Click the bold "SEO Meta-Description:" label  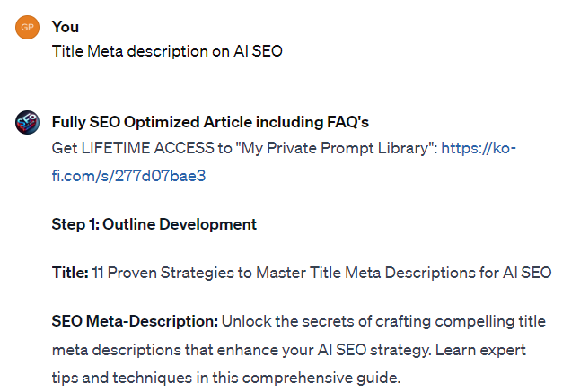[135, 321]
